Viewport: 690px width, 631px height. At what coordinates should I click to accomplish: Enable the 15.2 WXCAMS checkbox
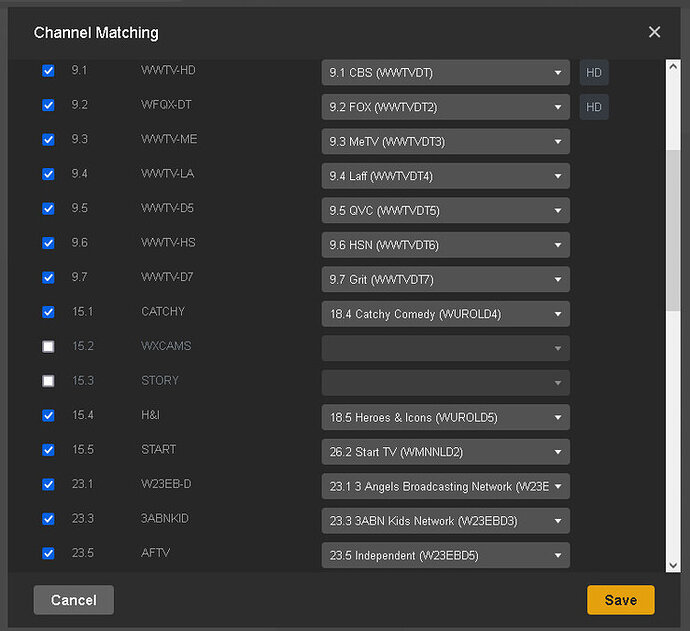48,346
